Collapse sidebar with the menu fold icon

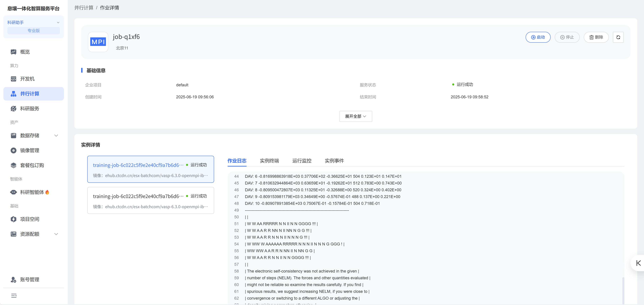coord(14,296)
